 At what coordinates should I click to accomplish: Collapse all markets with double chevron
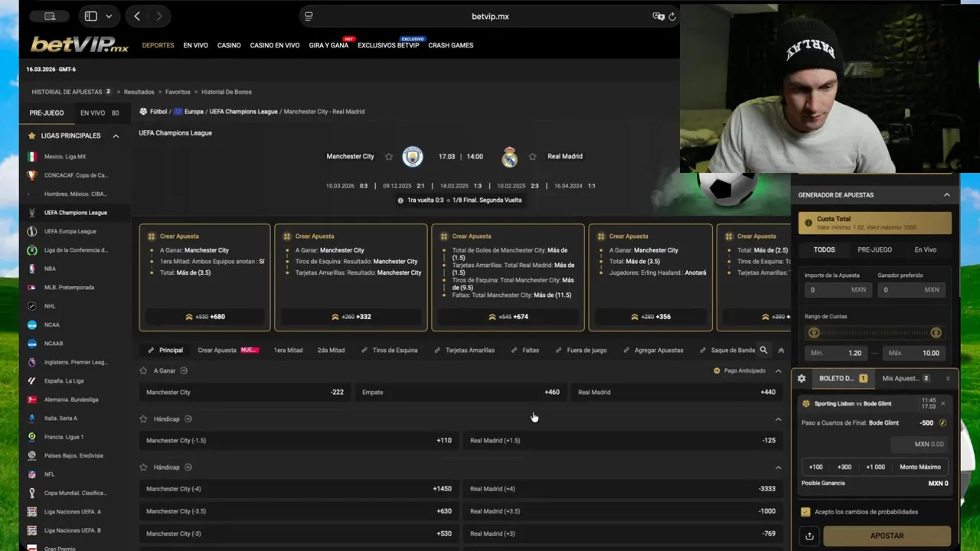[x=781, y=350]
